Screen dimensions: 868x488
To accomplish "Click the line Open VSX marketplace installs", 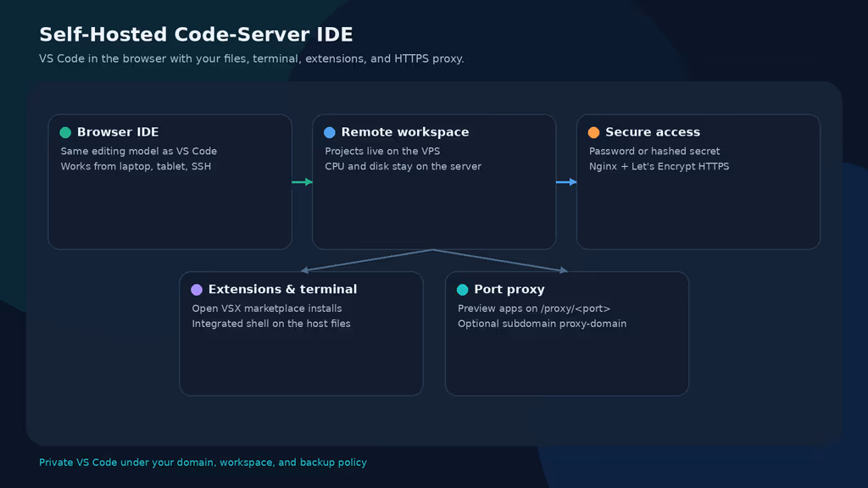I will click(267, 308).
